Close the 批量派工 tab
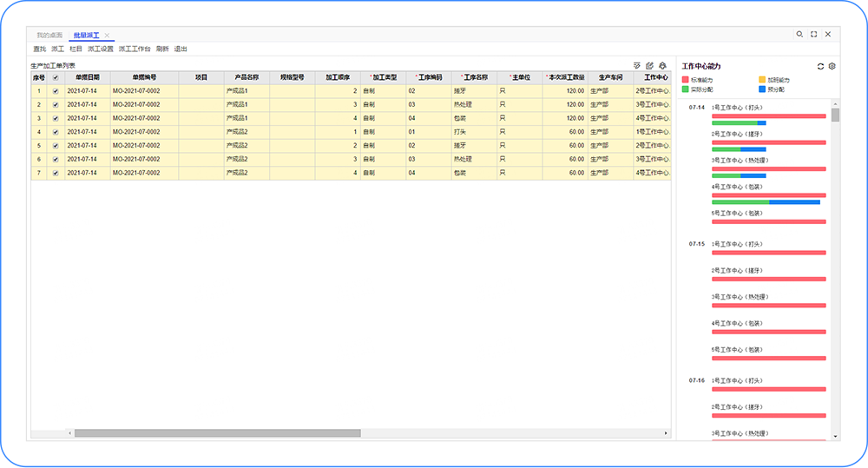 (107, 36)
